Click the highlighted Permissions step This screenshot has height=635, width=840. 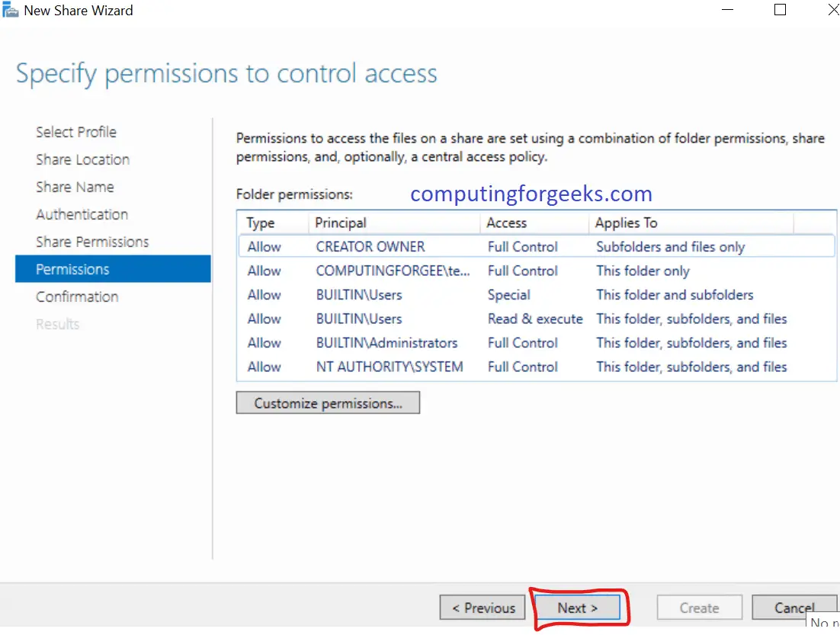[x=72, y=269]
